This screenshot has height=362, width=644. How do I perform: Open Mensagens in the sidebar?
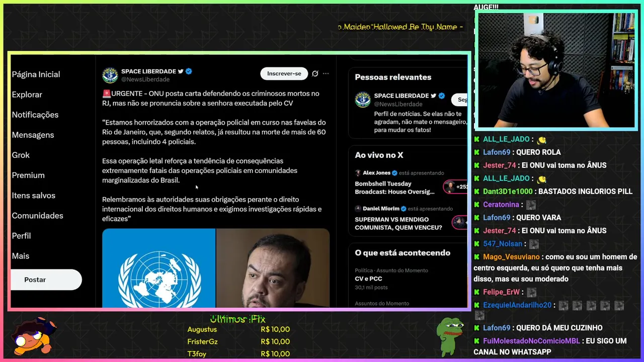coord(33,135)
